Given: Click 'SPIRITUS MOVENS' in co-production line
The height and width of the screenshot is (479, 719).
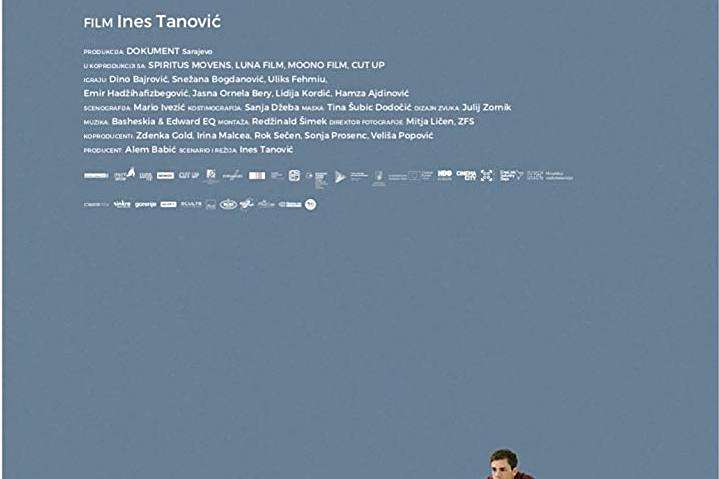Looking at the screenshot, I should point(190,65).
